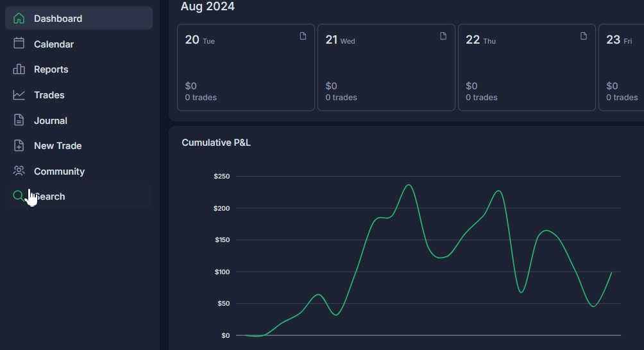
Task: Click the Cumulative P&L chart title
Action: [216, 143]
